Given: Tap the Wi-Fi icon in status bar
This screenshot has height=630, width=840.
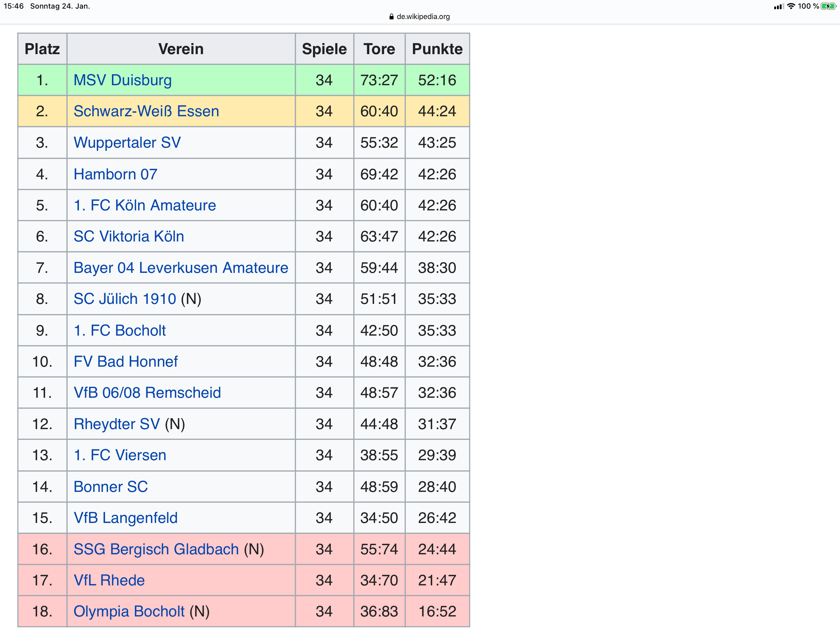Looking at the screenshot, I should pyautogui.click(x=791, y=6).
